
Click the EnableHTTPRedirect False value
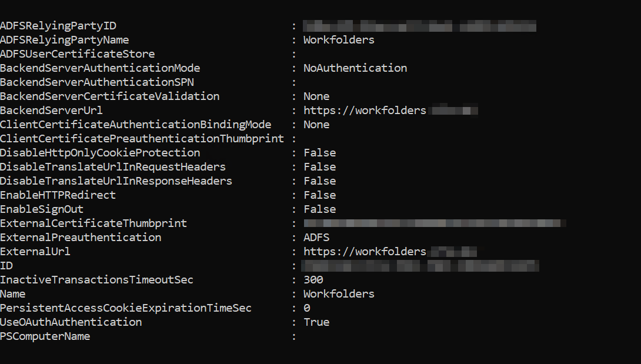point(320,195)
